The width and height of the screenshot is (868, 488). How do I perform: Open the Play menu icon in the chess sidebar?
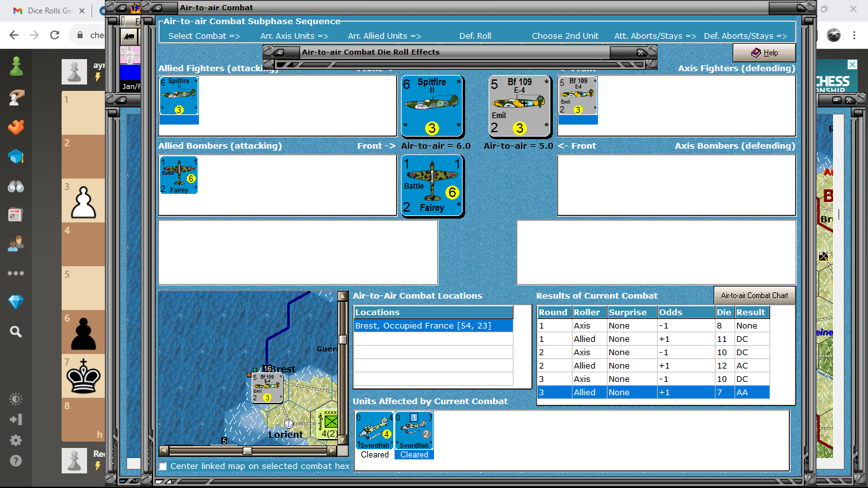click(x=16, y=97)
